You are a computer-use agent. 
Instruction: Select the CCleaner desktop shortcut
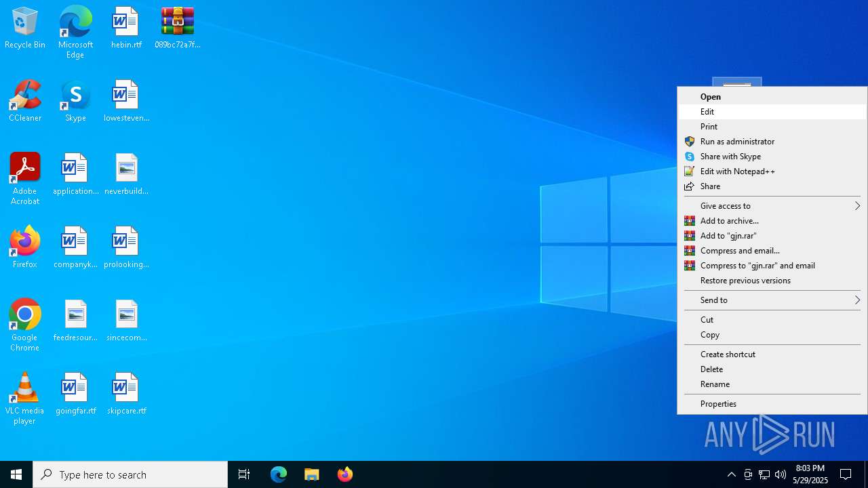[x=25, y=102]
